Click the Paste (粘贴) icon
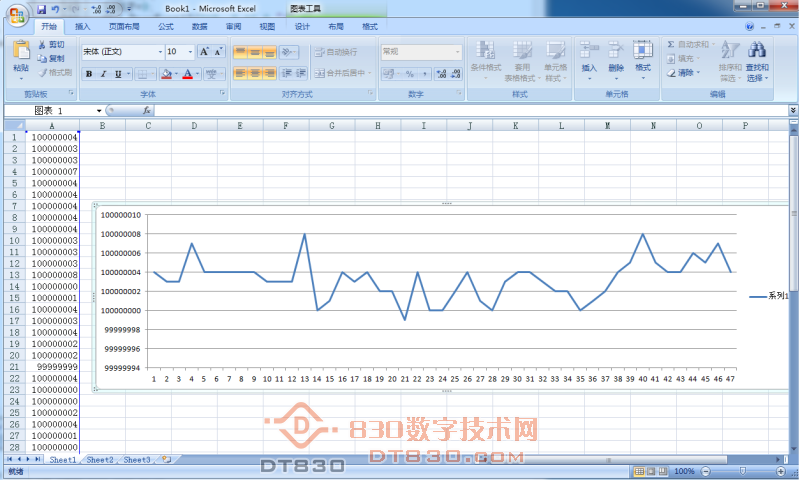Viewport: 800px width, 481px height. (x=21, y=50)
